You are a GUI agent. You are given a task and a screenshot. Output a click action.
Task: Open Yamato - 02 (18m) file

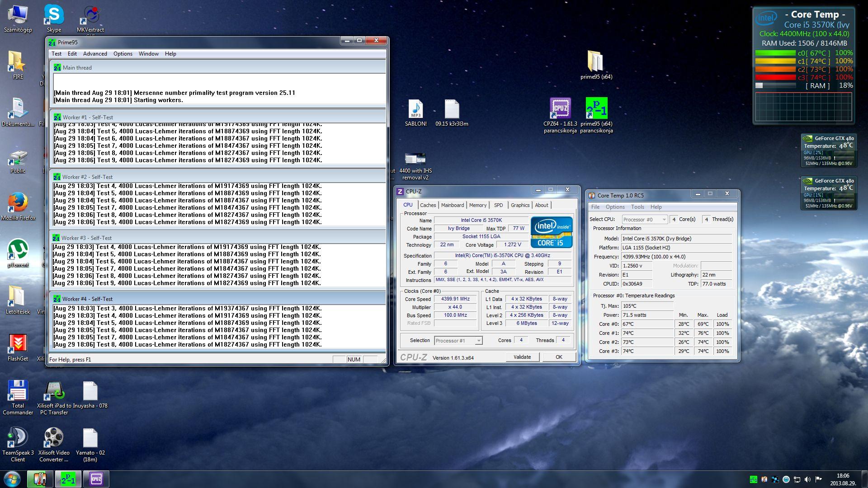pos(90,445)
